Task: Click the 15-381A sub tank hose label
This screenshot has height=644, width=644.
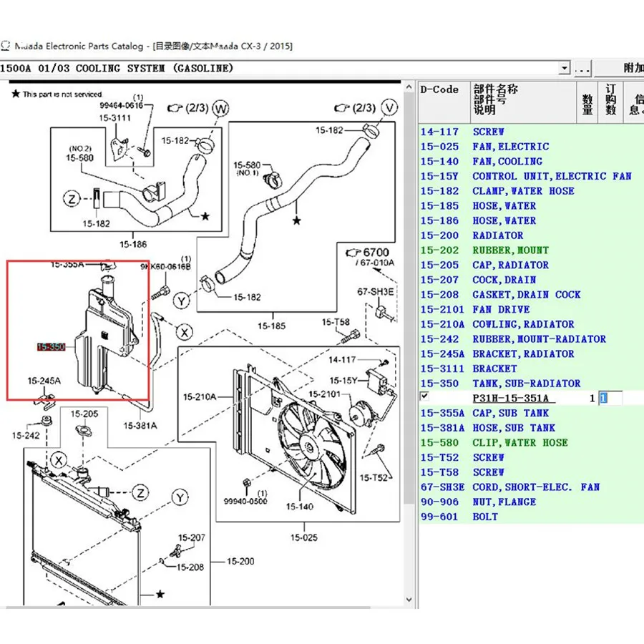Action: tap(140, 426)
